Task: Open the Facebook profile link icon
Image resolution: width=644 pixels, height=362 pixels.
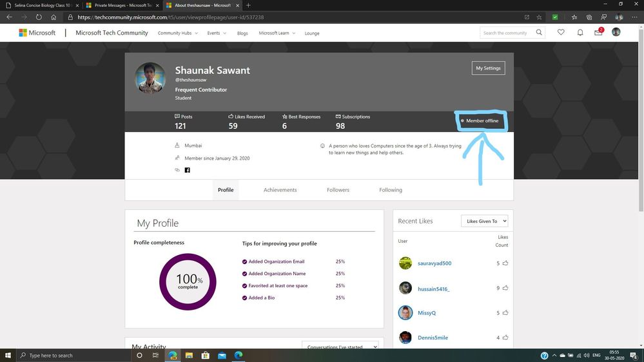Action: click(188, 170)
